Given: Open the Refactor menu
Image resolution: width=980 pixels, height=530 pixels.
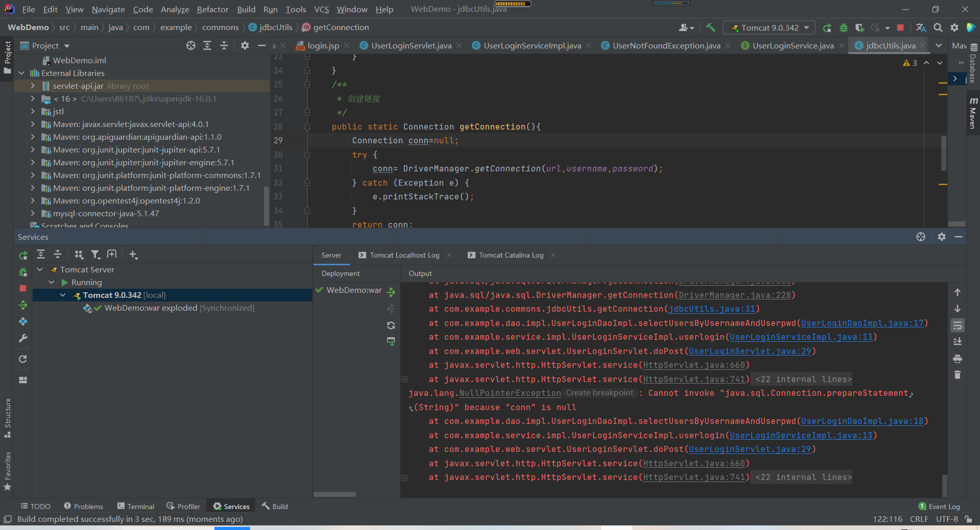Looking at the screenshot, I should (x=212, y=9).
